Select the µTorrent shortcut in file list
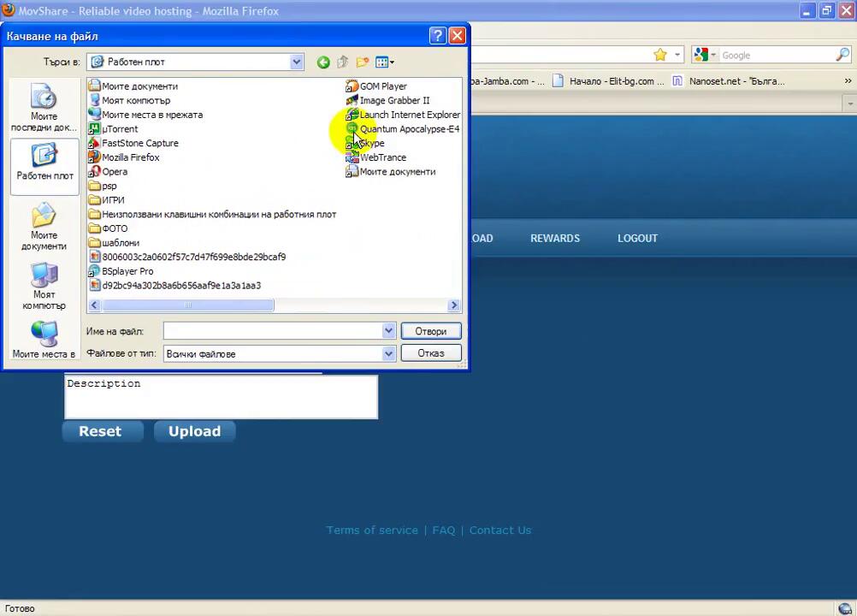The image size is (857, 616). (119, 129)
